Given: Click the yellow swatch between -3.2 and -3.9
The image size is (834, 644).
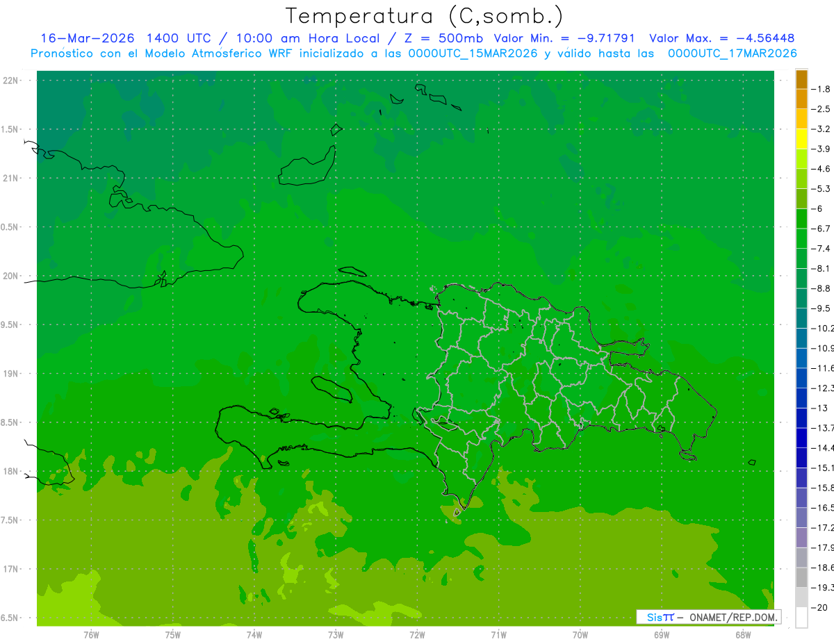Looking at the screenshot, I should point(801,139).
